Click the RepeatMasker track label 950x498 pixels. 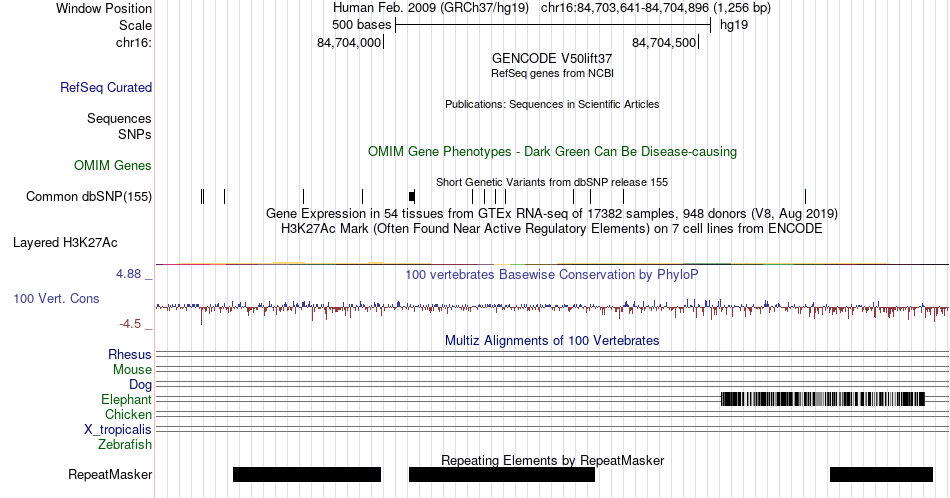point(110,474)
